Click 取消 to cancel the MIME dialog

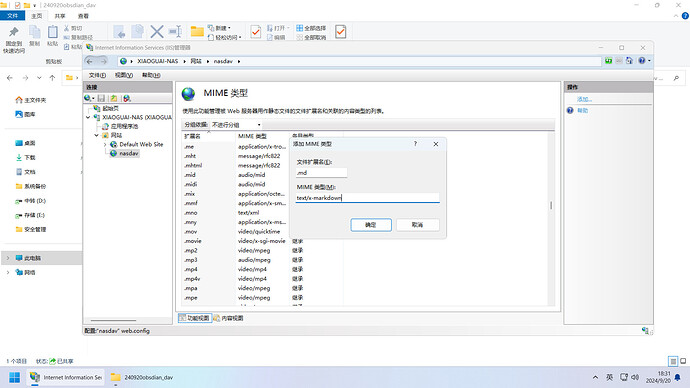[x=417, y=225]
